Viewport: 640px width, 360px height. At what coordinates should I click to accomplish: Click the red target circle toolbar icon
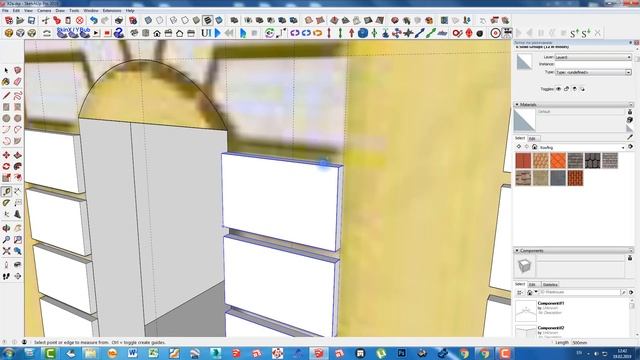(x=495, y=33)
